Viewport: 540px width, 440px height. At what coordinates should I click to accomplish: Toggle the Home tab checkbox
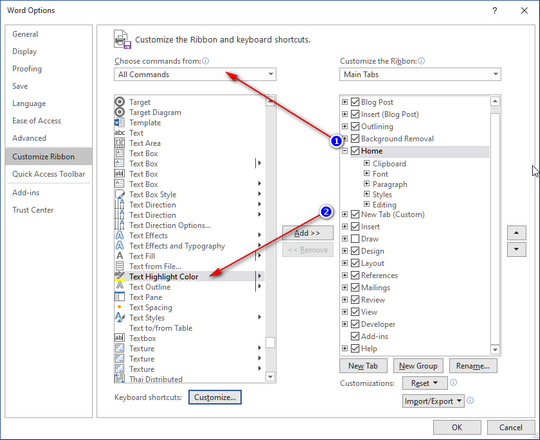tap(355, 151)
